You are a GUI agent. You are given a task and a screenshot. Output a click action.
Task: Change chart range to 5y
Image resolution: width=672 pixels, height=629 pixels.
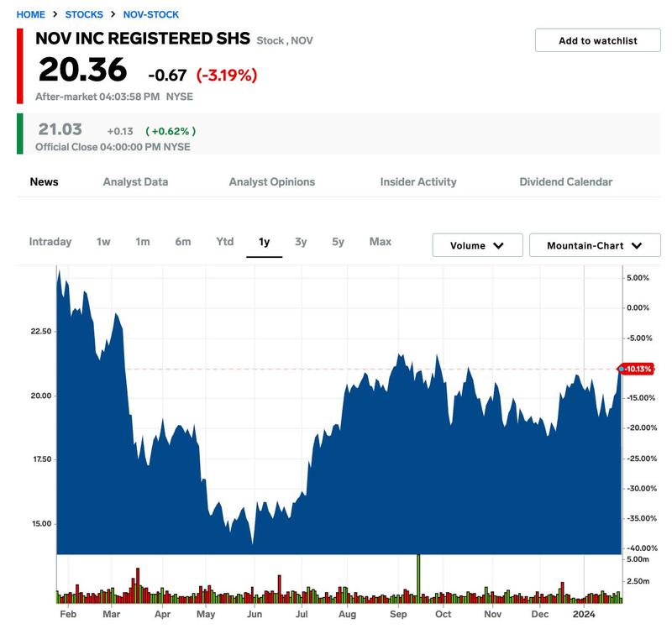pyautogui.click(x=339, y=242)
